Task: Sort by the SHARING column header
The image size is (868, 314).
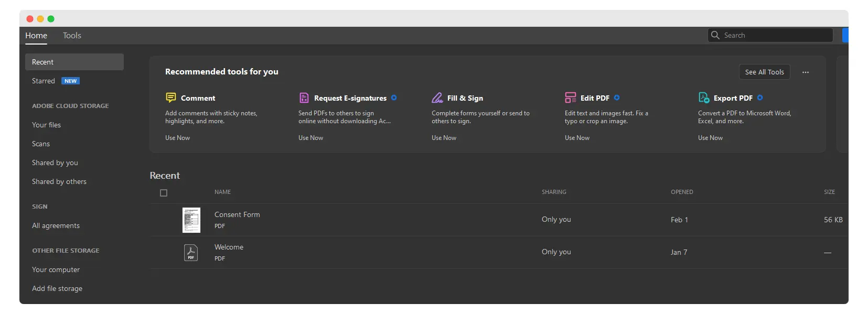Action: [x=554, y=192]
